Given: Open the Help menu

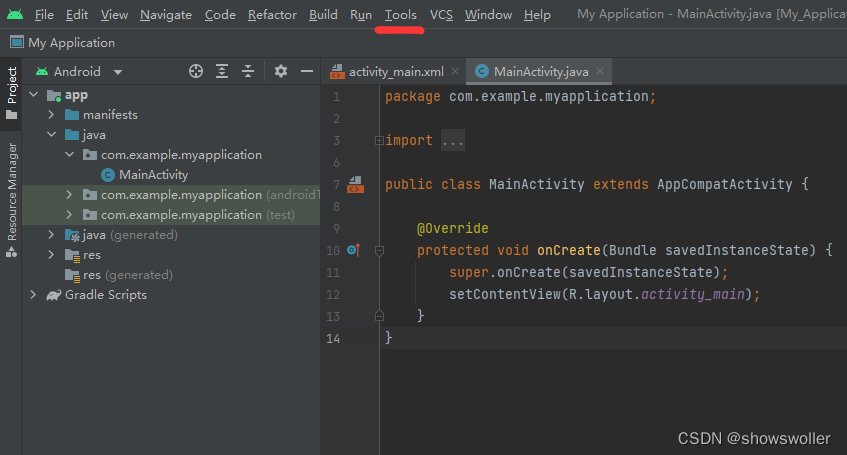Looking at the screenshot, I should (537, 15).
